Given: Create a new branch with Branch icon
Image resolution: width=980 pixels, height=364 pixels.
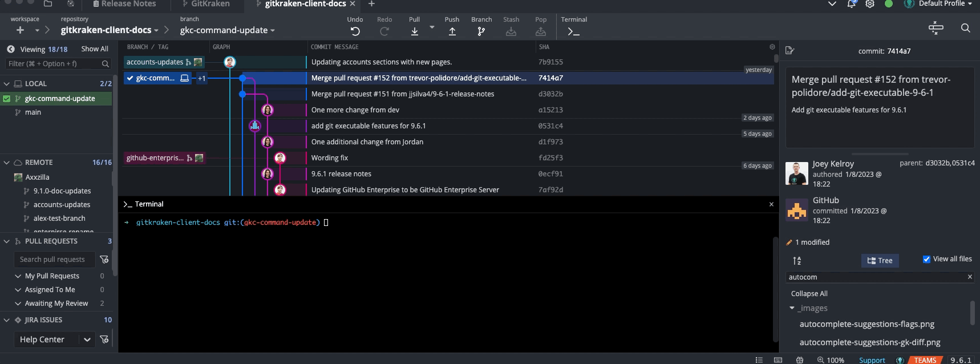Looking at the screenshot, I should 481,31.
